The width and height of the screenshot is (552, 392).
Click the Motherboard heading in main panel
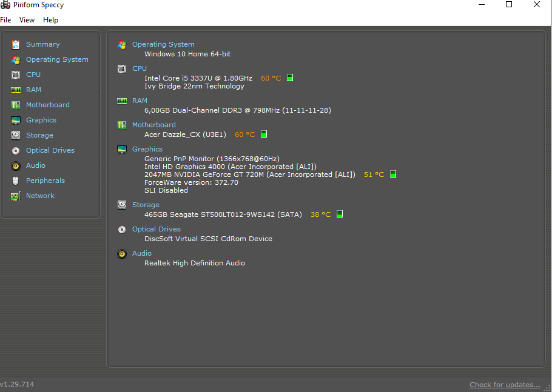tap(153, 125)
